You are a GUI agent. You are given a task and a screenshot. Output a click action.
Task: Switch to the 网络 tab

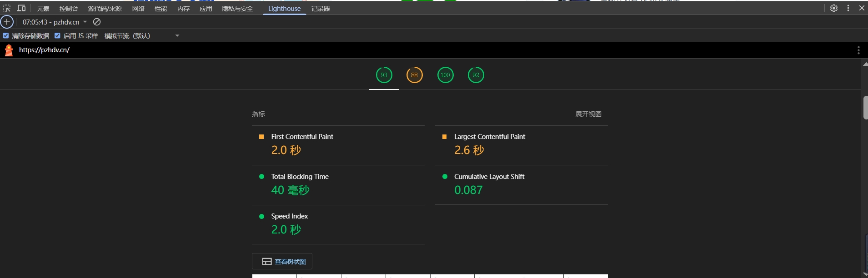(138, 9)
